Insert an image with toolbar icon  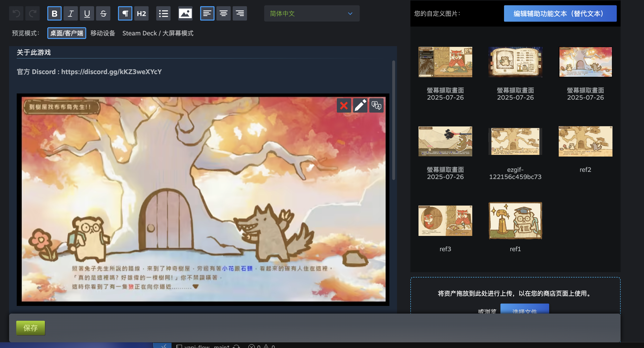[185, 14]
